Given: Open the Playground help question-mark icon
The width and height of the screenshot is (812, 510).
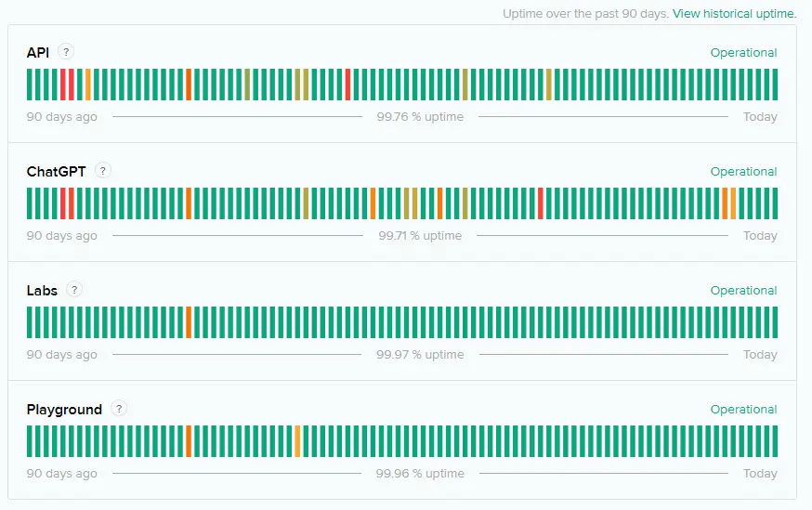Looking at the screenshot, I should (119, 409).
